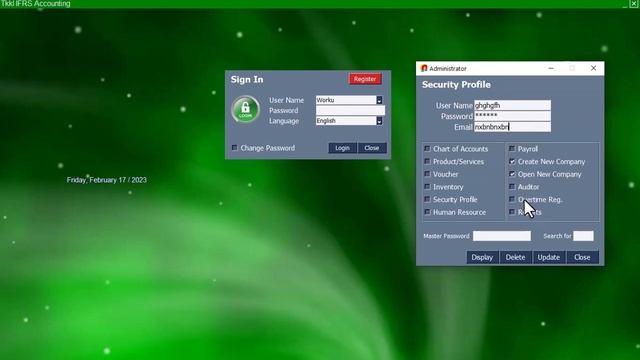Screen dimensions: 640x360
Task: Enable the Inventory permission checkbox
Action: click(x=427, y=187)
